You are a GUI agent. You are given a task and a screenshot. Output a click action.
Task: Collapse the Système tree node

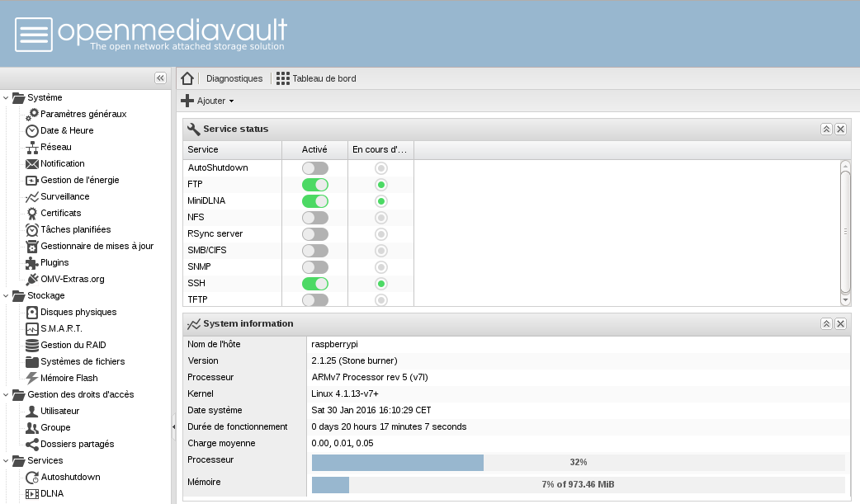[x=6, y=97]
